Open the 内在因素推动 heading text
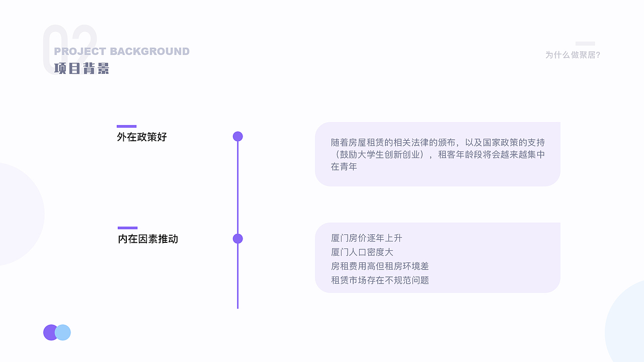 click(x=148, y=239)
